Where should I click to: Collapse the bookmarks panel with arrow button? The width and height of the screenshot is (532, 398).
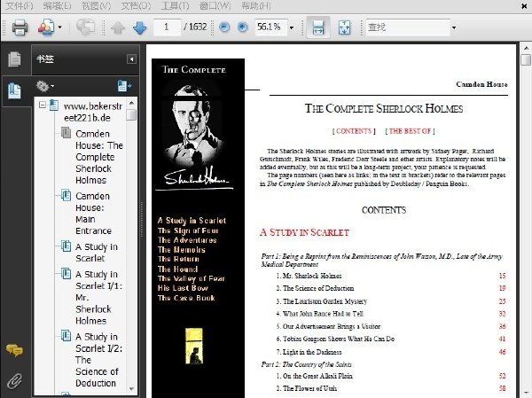click(x=131, y=59)
